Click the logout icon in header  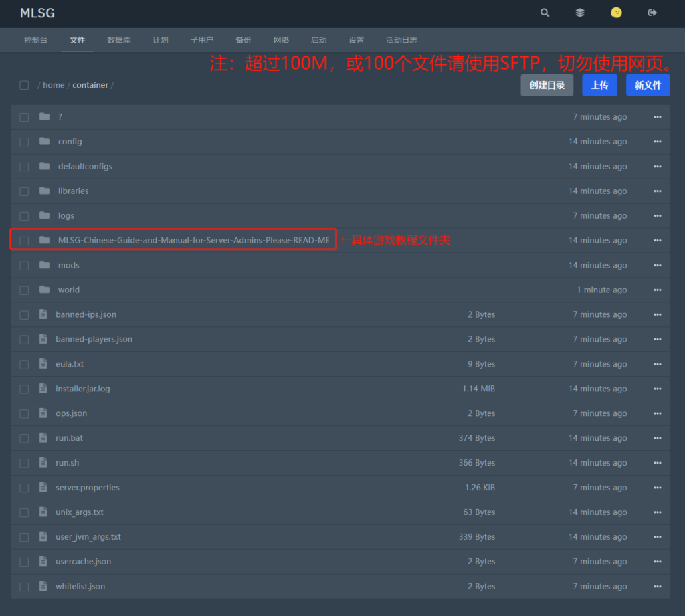click(x=652, y=13)
